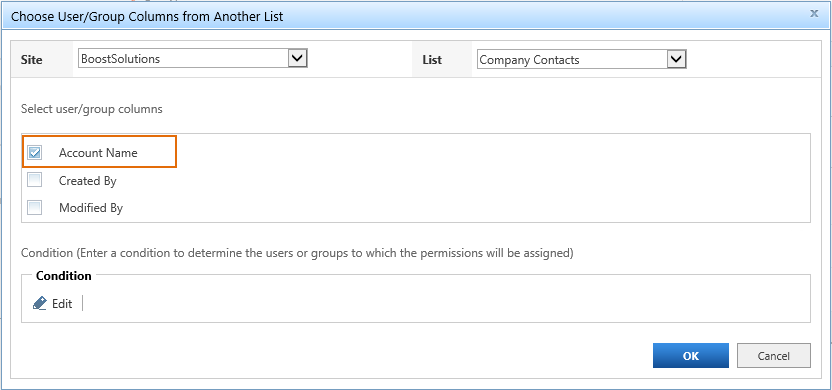Enable the Modified By checkbox
This screenshot has height=390, width=832.
tap(35, 207)
